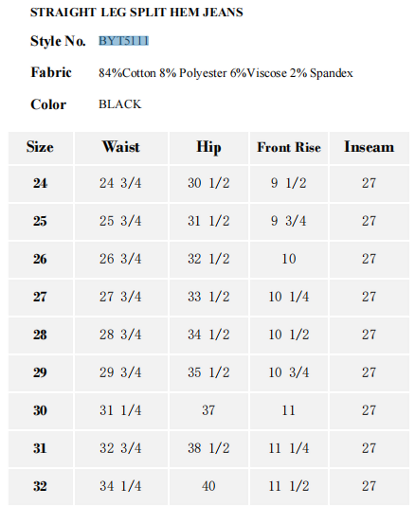The height and width of the screenshot is (510, 420).
Task: Click waist value 29 3/4
Action: point(120,373)
